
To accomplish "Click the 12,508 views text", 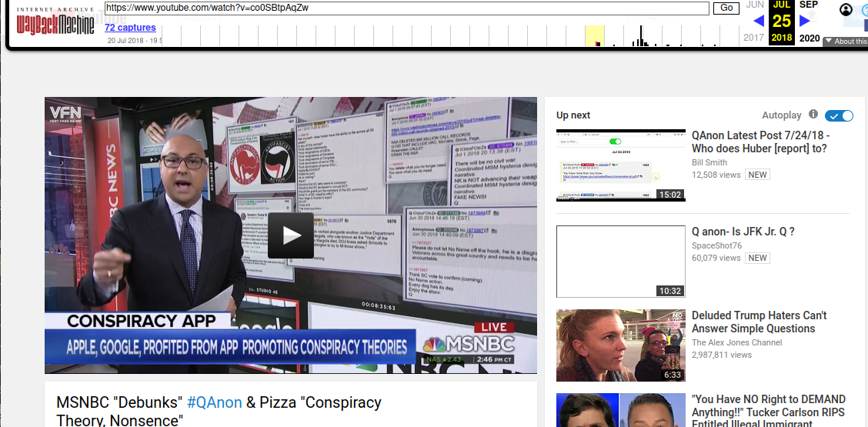I will click(716, 175).
